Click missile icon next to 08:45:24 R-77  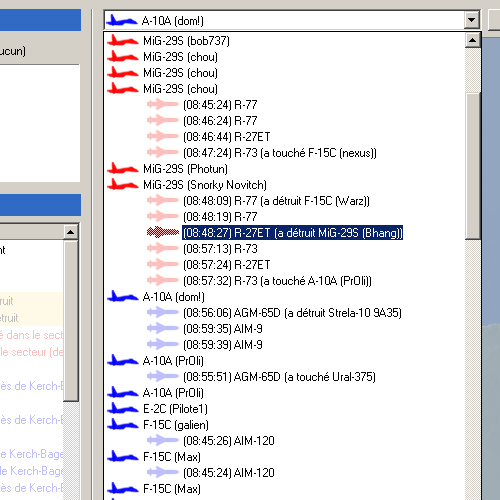(x=163, y=105)
